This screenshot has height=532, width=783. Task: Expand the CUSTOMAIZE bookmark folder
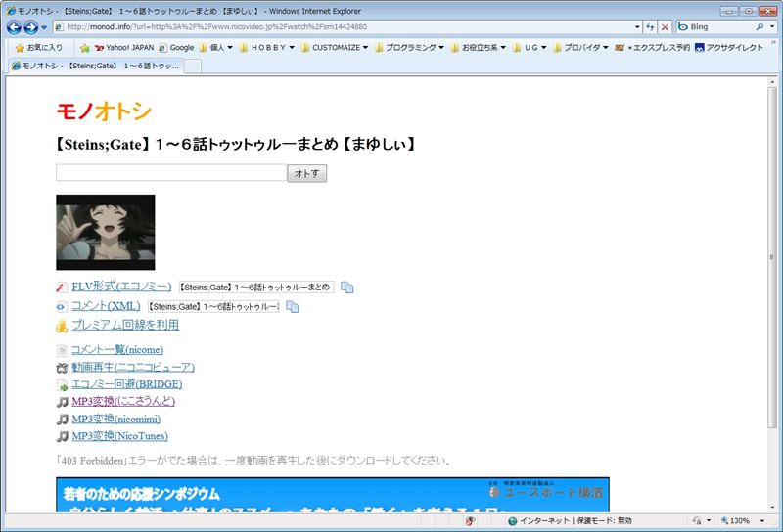[335, 47]
